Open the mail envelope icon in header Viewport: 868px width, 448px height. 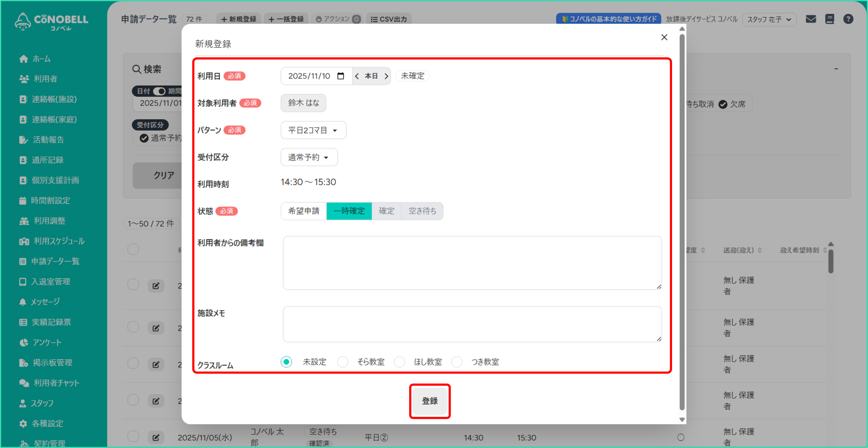click(811, 19)
